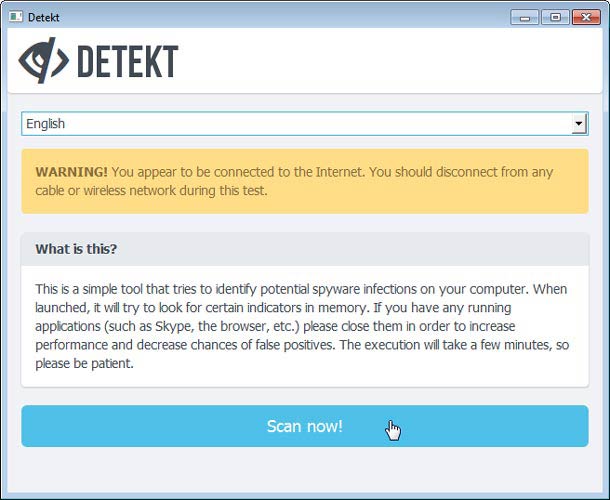
Task: Start the scan with Scan now! button
Action: click(304, 426)
